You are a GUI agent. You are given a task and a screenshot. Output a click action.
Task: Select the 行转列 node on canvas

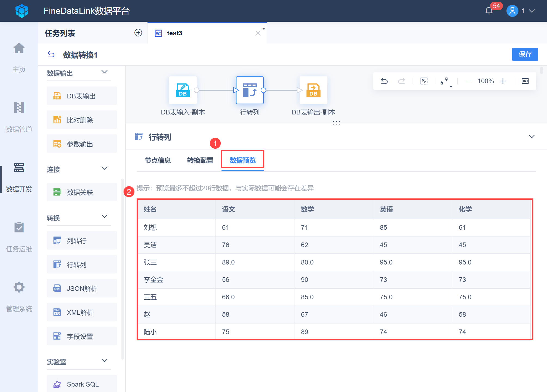250,90
